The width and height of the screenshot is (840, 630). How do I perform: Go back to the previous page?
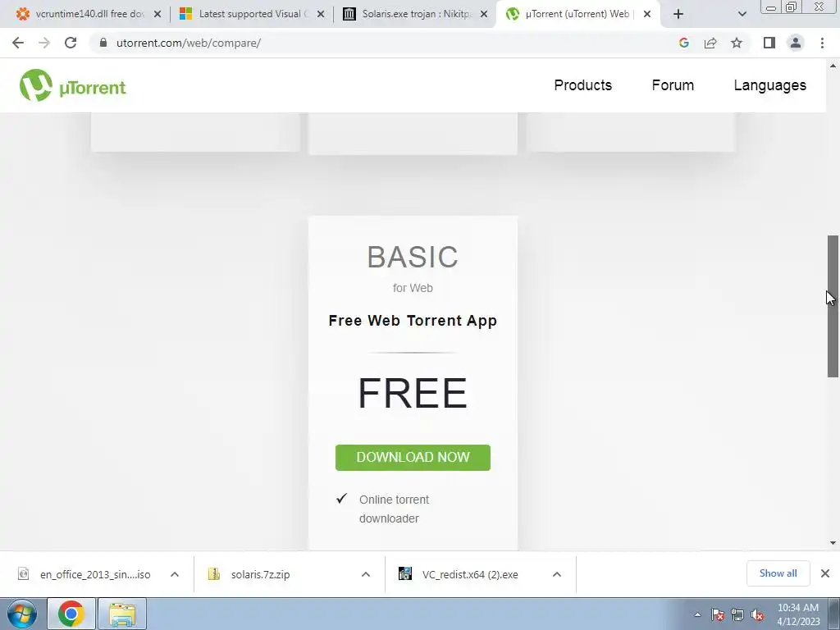pyautogui.click(x=18, y=43)
